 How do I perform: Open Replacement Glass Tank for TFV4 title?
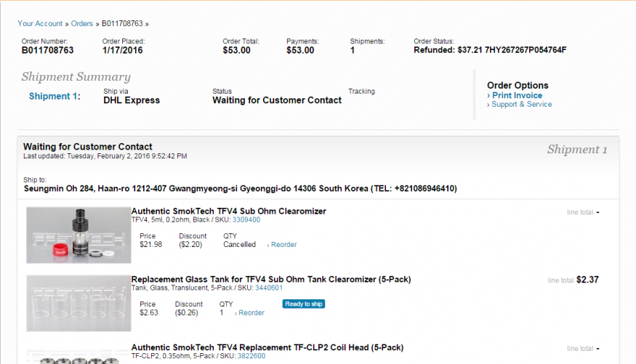tap(271, 279)
